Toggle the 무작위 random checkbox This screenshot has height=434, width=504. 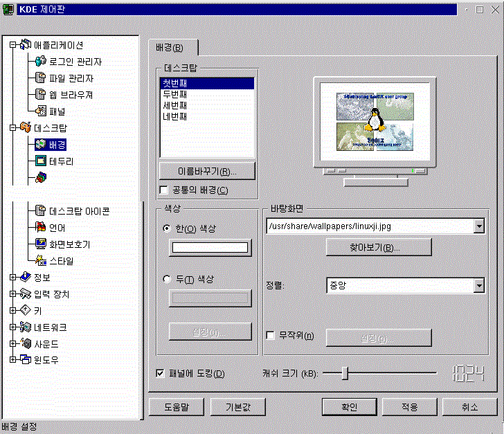pyautogui.click(x=271, y=335)
